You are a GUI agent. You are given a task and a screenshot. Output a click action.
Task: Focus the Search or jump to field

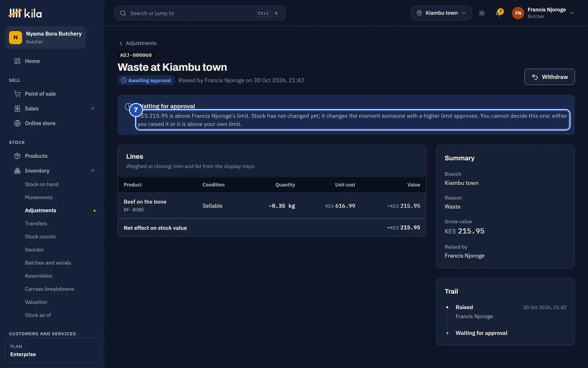(200, 13)
